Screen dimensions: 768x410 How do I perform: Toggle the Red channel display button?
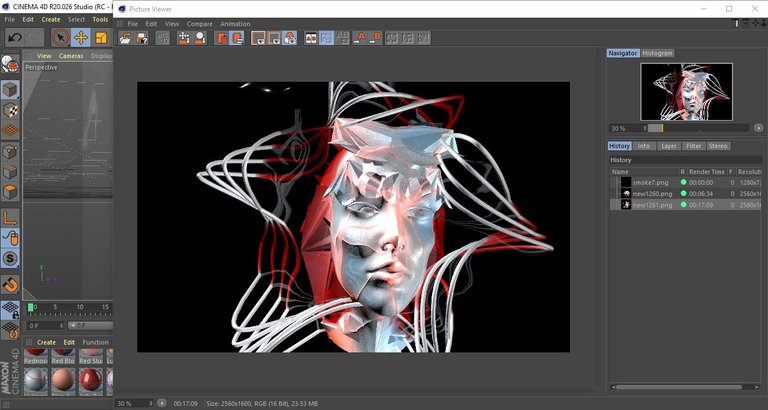258,38
